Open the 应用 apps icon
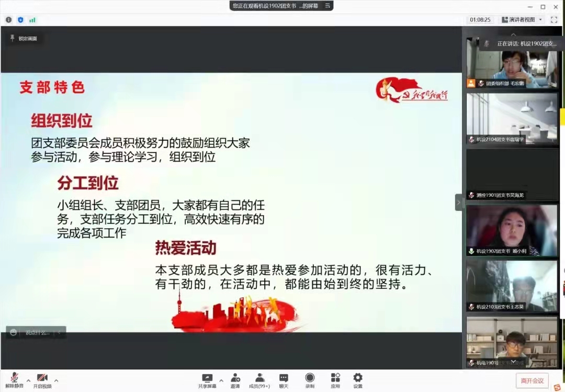565x392 pixels. point(335,379)
